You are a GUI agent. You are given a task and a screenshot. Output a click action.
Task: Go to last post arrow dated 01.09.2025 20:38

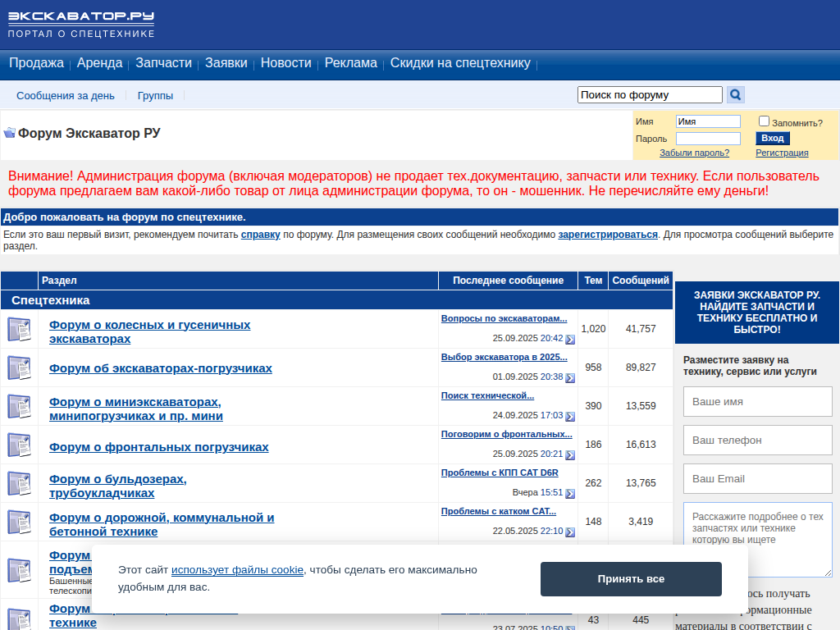(570, 377)
